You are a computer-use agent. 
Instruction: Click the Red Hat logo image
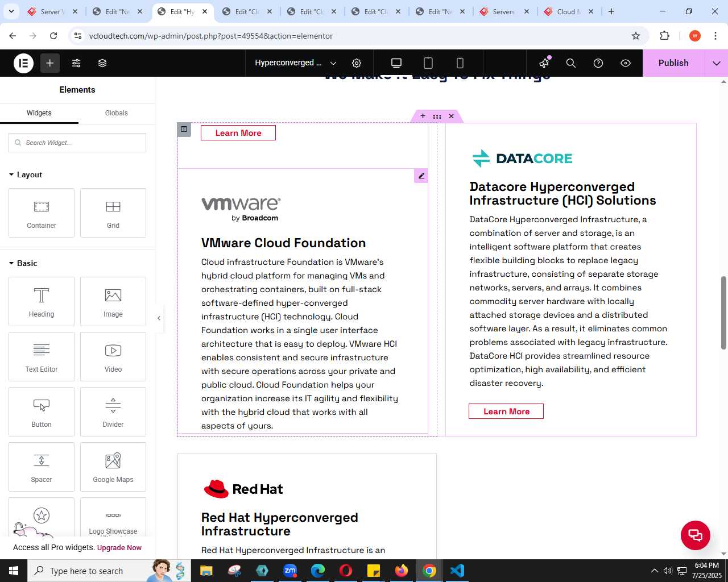pos(243,489)
